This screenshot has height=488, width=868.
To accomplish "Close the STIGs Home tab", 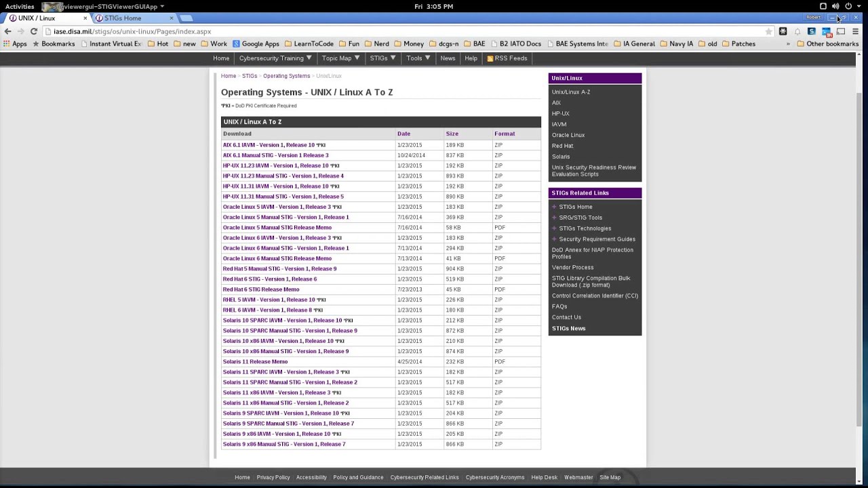I will [172, 18].
